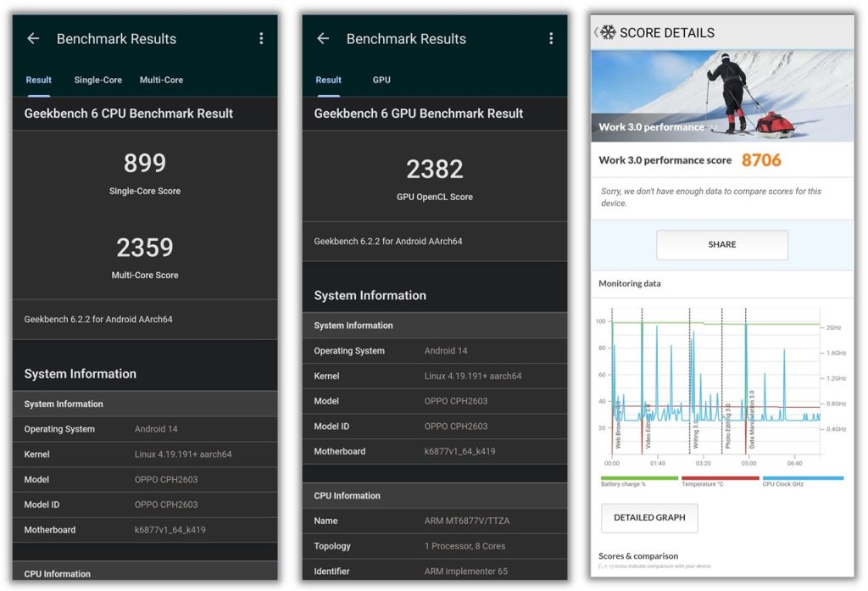Tap back arrow in GPU Benchmark Results
The height and width of the screenshot is (591, 868).
pos(323,39)
